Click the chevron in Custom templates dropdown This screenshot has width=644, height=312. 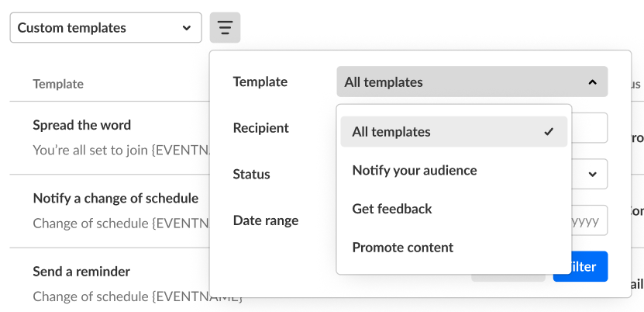pos(187,28)
